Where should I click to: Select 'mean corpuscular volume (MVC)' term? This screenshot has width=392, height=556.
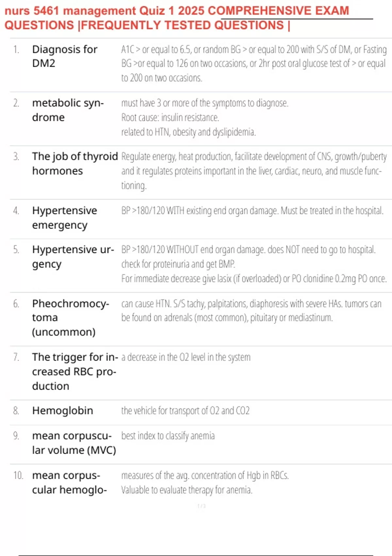point(74,443)
